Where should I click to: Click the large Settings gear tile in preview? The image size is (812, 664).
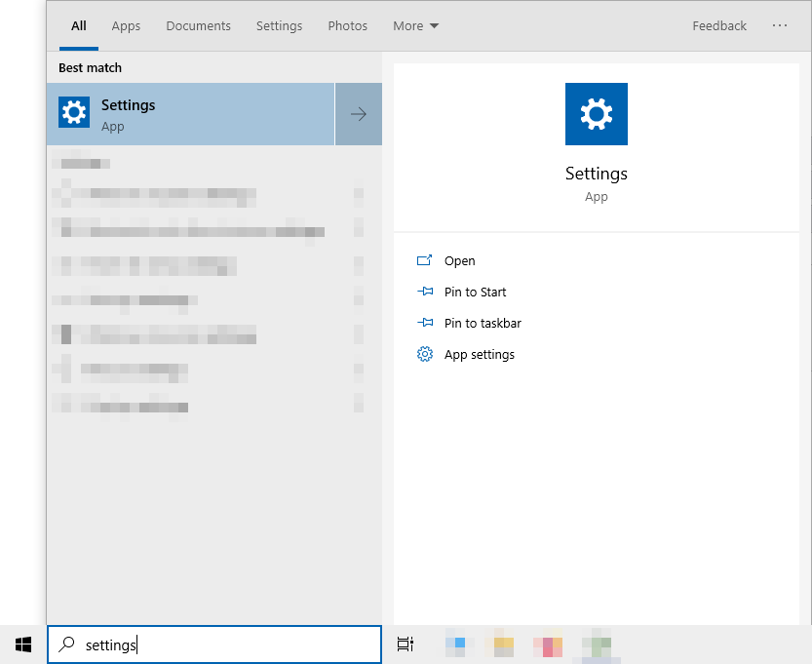tap(596, 114)
